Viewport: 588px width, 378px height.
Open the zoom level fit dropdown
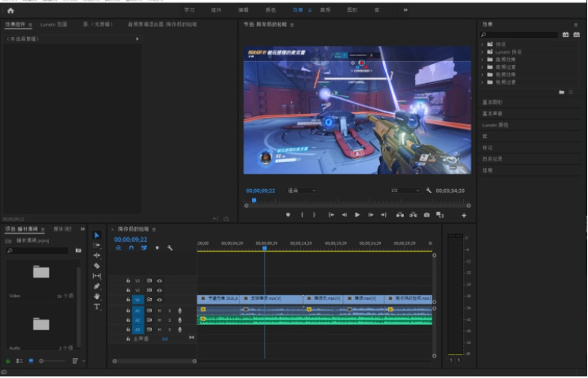click(x=301, y=191)
